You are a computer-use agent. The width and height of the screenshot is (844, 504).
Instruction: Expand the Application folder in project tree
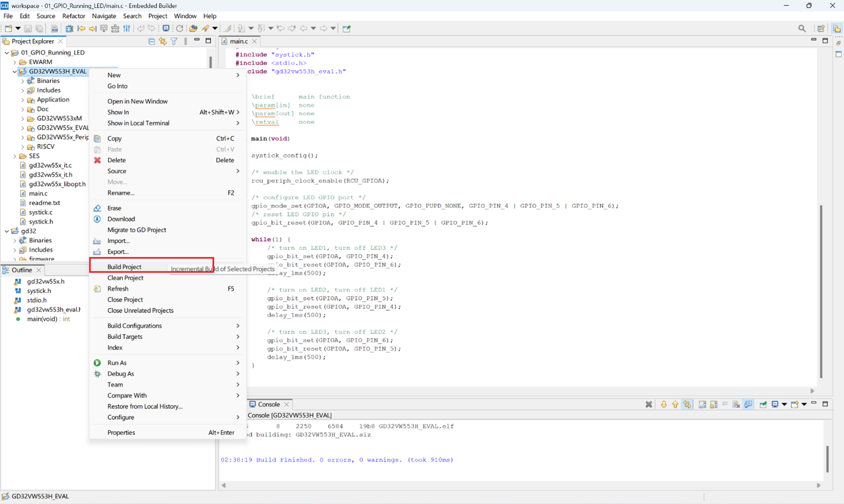click(x=23, y=100)
